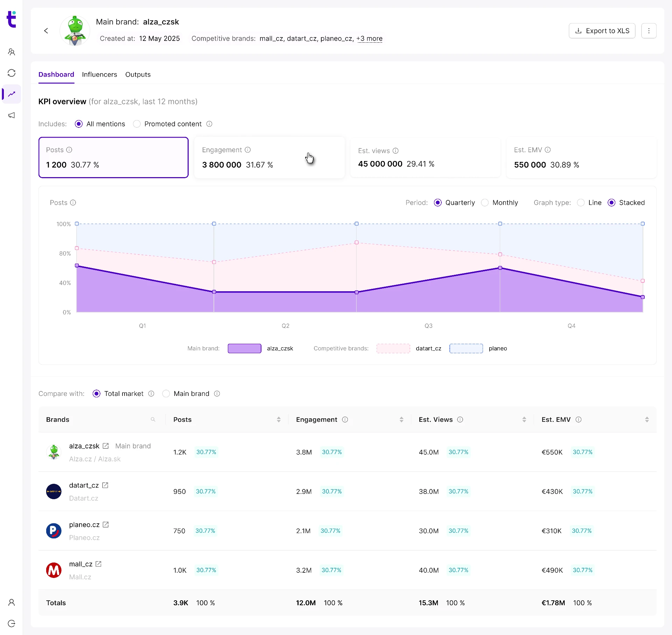672x635 pixels.
Task: Sort table by Est. EMV arrows
Action: click(647, 419)
